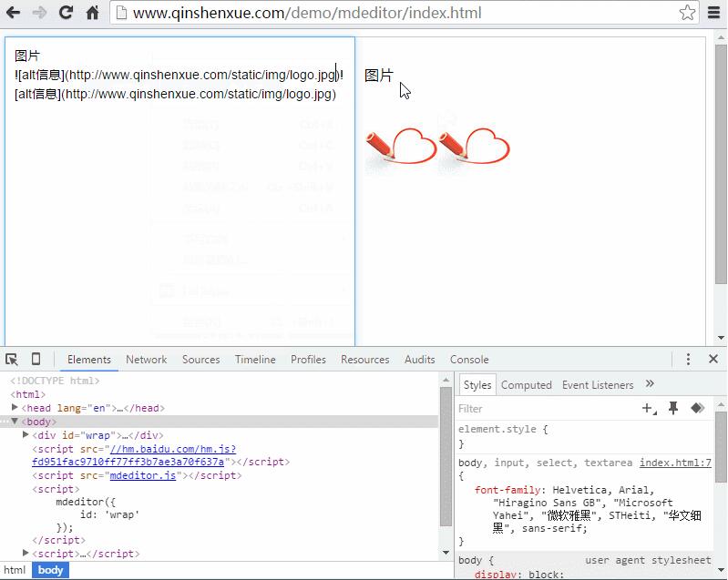This screenshot has width=728, height=580.
Task: Expand the head element node
Action: coord(15,408)
